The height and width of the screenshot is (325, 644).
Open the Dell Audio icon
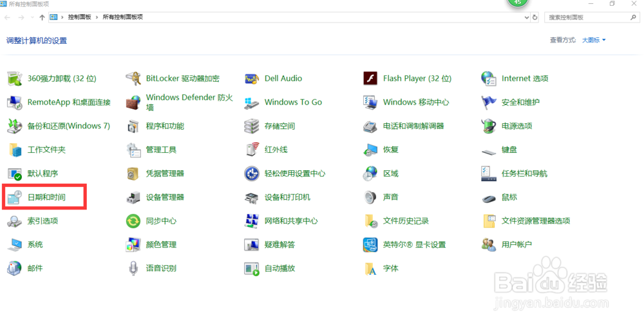click(252, 78)
